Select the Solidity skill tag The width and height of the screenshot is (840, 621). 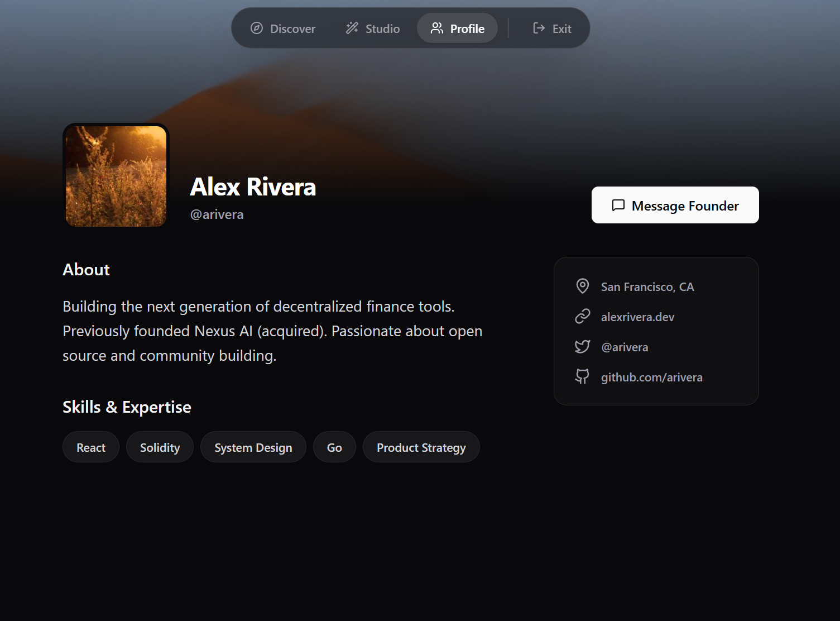click(160, 447)
